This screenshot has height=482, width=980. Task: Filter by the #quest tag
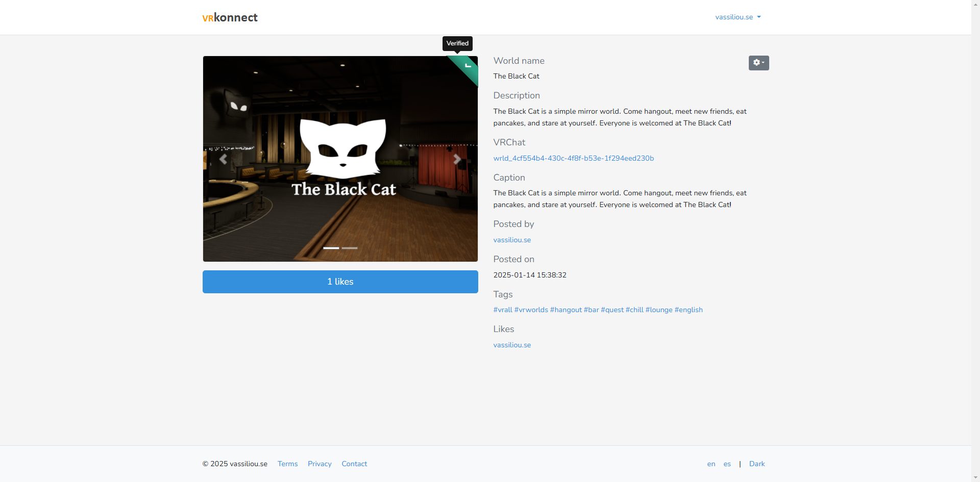(612, 310)
